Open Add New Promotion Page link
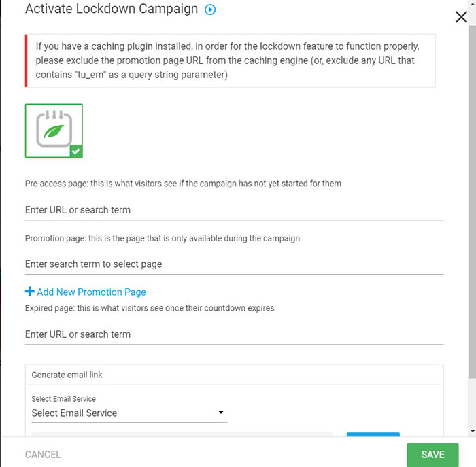The image size is (476, 467). [x=91, y=292]
